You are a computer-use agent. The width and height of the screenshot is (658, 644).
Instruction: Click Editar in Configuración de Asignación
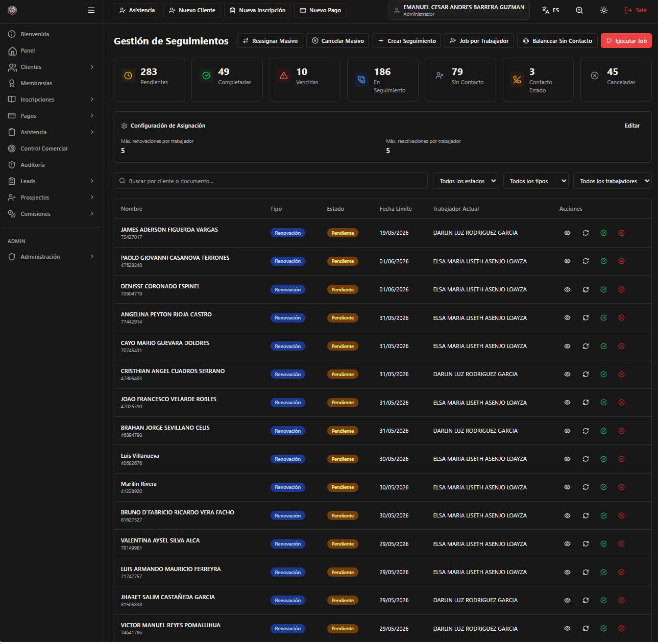632,126
